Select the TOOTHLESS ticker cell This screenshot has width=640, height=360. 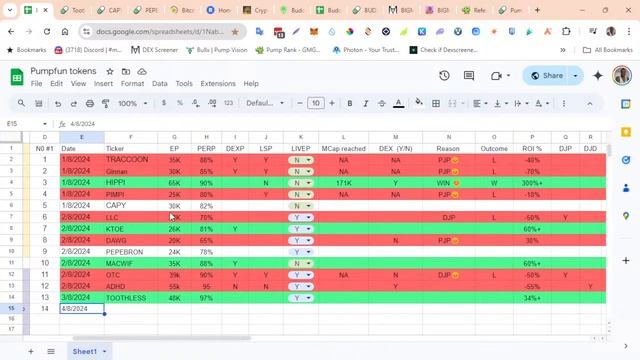131,298
